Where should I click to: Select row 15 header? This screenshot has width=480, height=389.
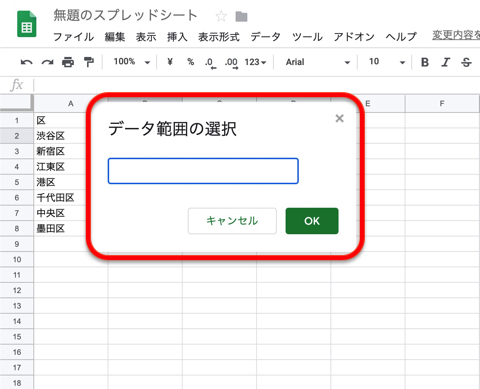17,337
